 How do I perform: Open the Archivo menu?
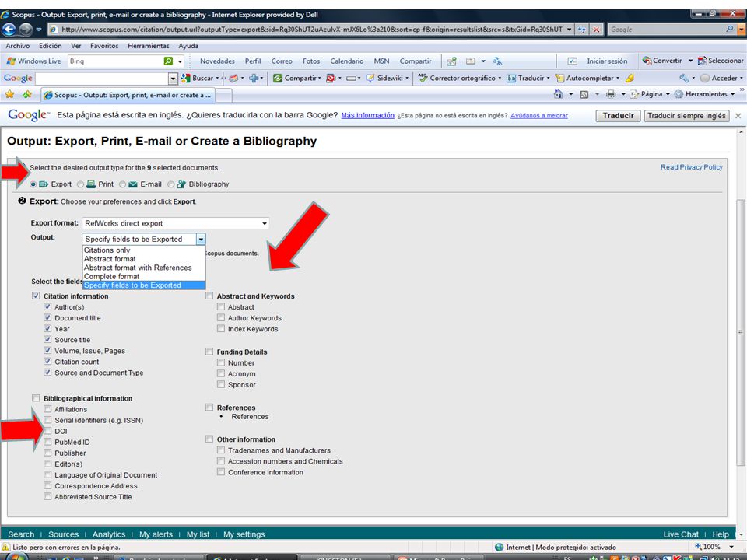pos(18,46)
